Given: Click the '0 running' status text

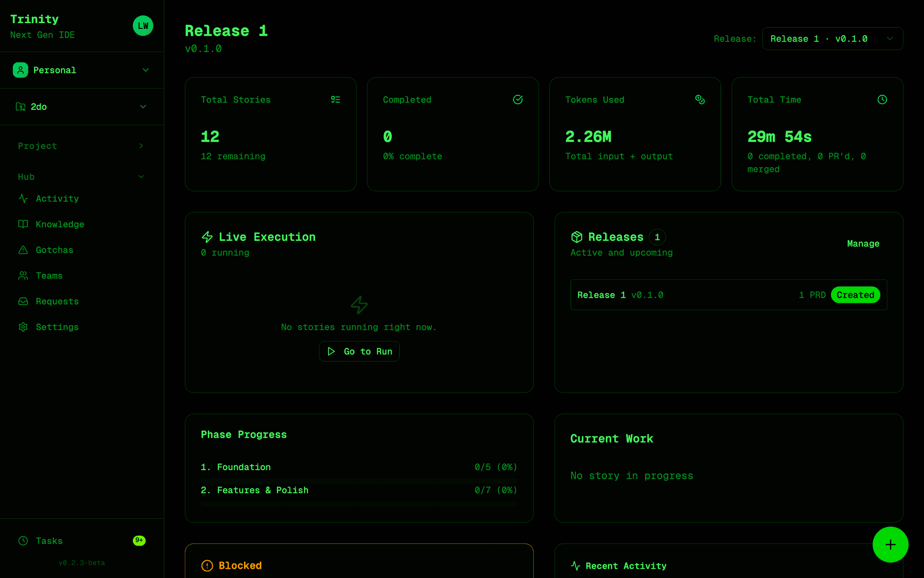Looking at the screenshot, I should [225, 253].
